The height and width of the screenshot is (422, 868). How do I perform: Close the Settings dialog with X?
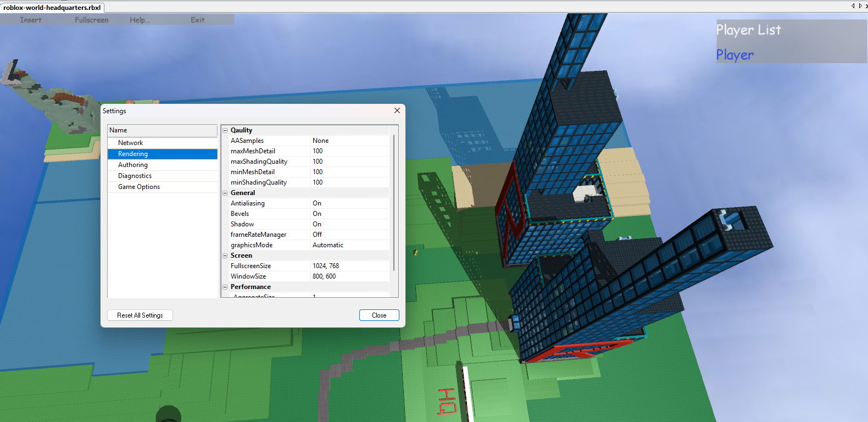point(397,110)
